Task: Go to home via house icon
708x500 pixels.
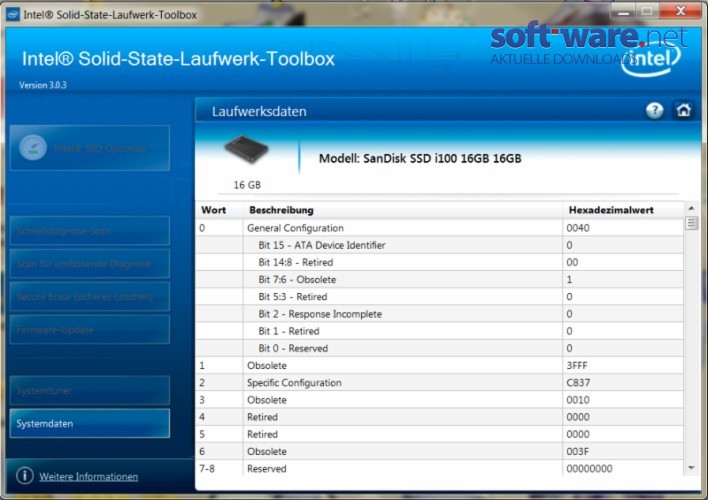Action: 683,110
